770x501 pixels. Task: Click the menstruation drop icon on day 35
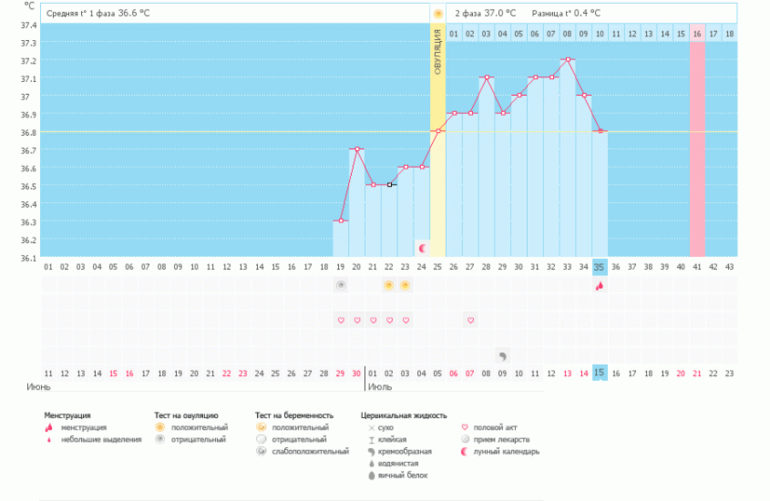pos(599,285)
